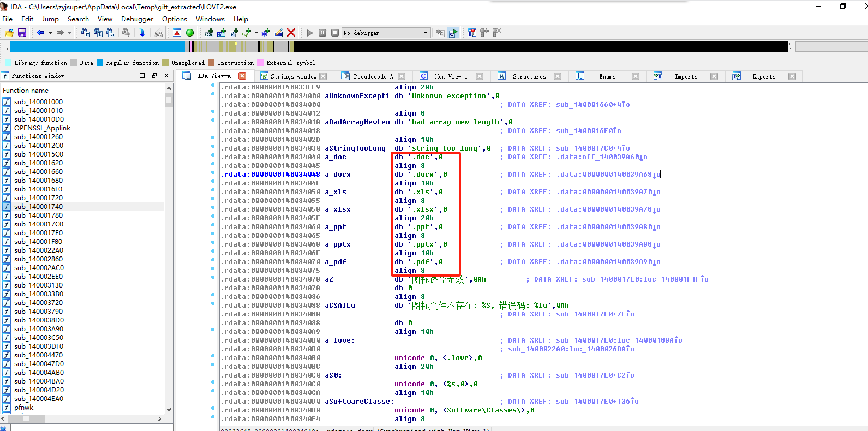Close the Strings window tab
This screenshot has height=431, width=868.
323,76
